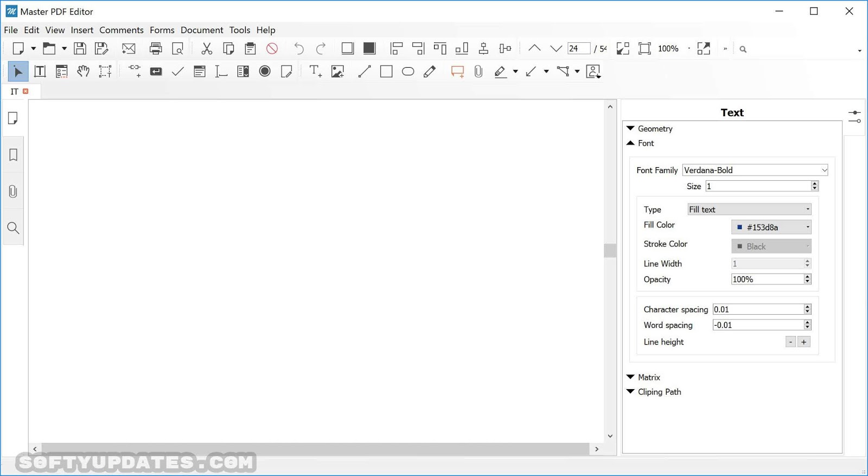
Task: Select the Pencil tool
Action: point(430,71)
